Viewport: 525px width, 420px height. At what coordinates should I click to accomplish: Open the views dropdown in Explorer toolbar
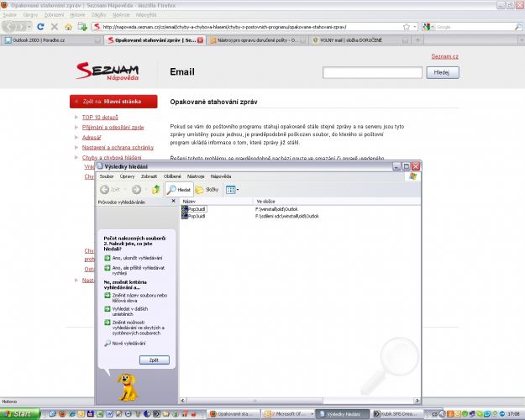tap(233, 190)
